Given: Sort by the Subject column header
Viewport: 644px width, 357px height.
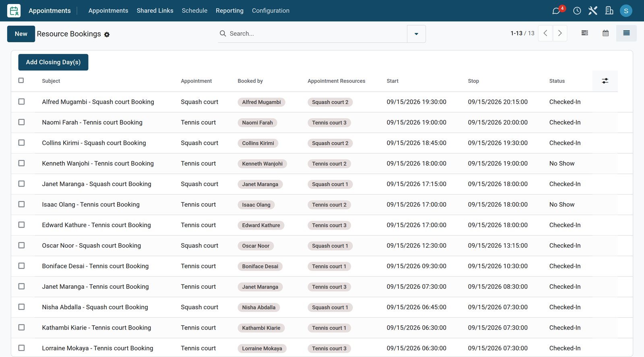Looking at the screenshot, I should click(51, 81).
